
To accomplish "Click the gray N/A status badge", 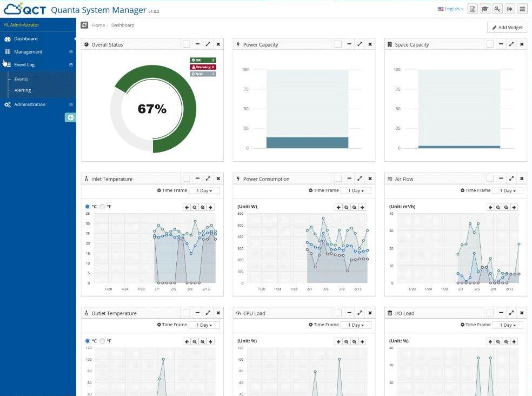I will tap(203, 74).
